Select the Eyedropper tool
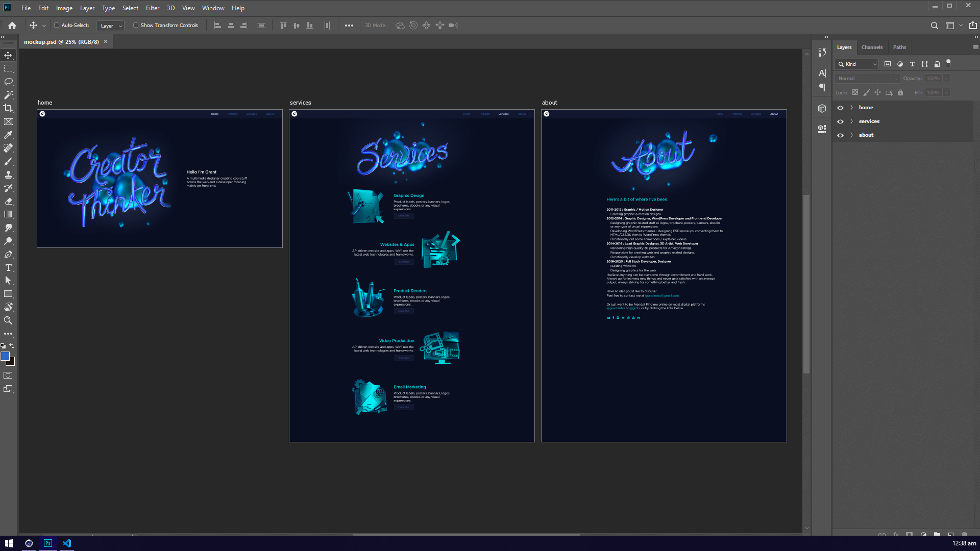The height and width of the screenshot is (551, 980). (8, 135)
